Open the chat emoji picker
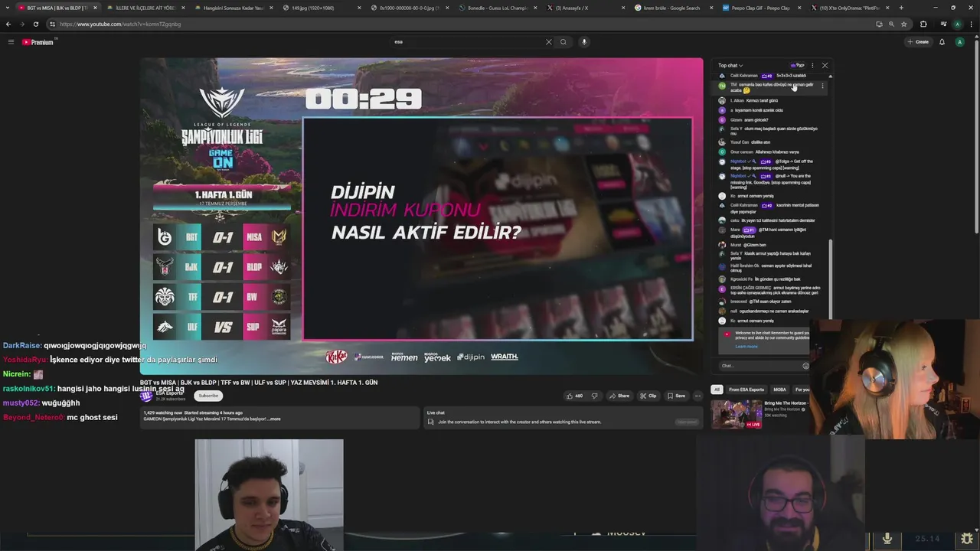The width and height of the screenshot is (980, 551). click(805, 366)
